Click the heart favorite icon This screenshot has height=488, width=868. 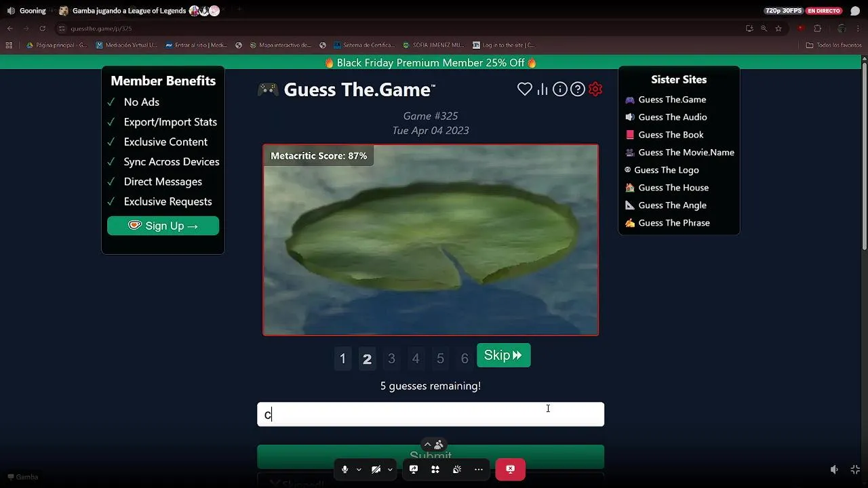[525, 89]
